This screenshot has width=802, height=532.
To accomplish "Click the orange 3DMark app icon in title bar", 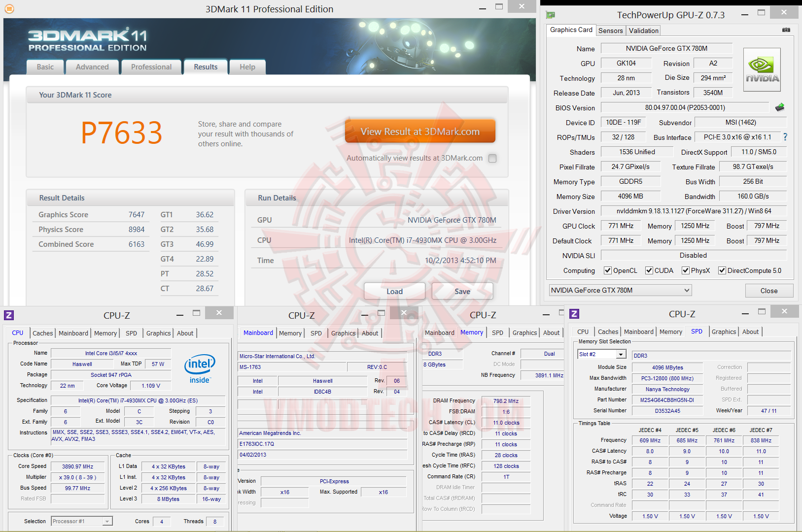I will 9,9.
